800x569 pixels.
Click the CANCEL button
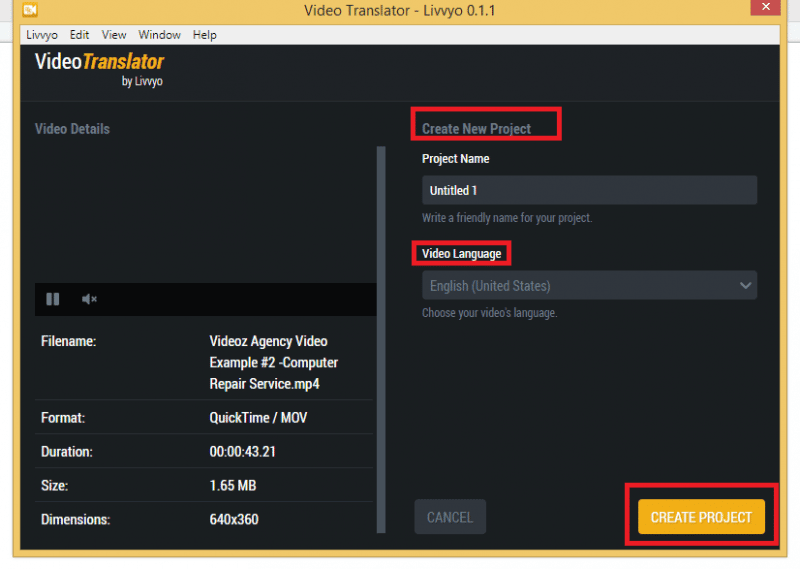point(450,517)
